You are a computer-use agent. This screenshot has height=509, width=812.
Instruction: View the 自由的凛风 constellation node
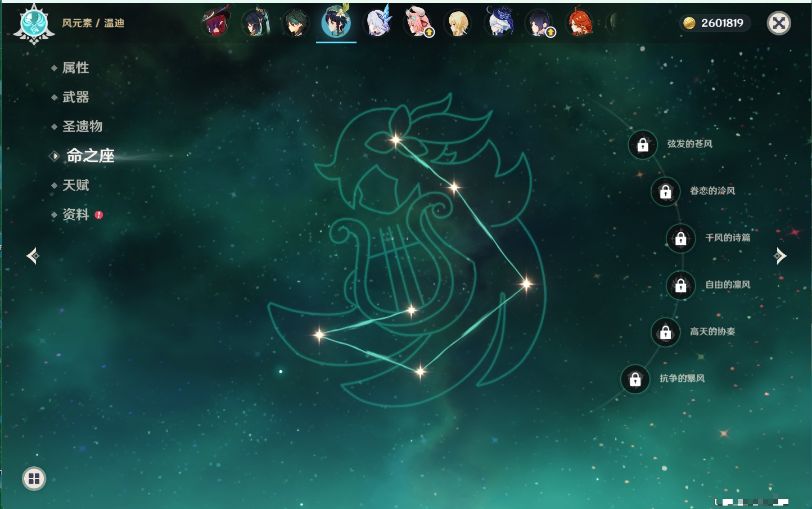[x=680, y=285]
